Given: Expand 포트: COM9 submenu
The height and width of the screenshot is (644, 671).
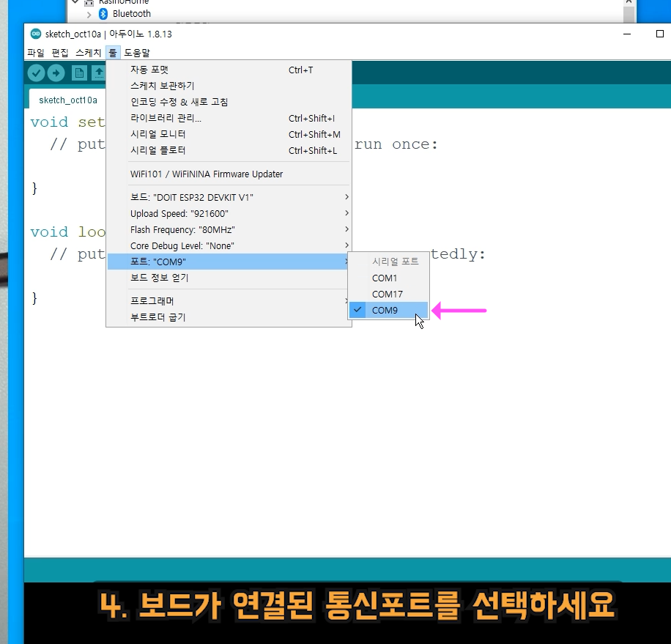Looking at the screenshot, I should point(229,262).
